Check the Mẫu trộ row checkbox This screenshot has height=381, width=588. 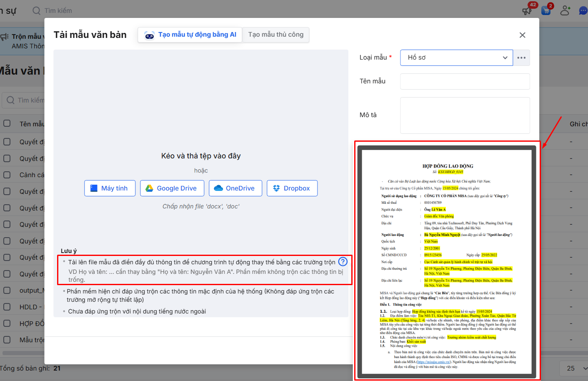coord(7,340)
